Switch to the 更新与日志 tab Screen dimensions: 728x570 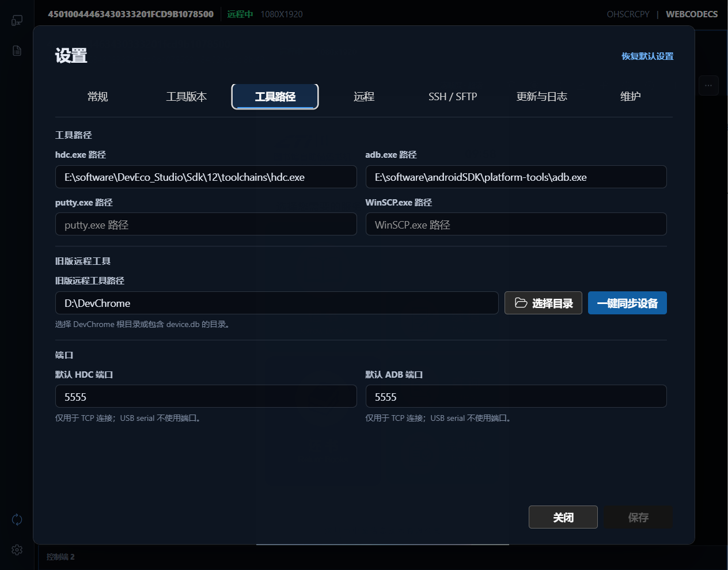pos(542,97)
